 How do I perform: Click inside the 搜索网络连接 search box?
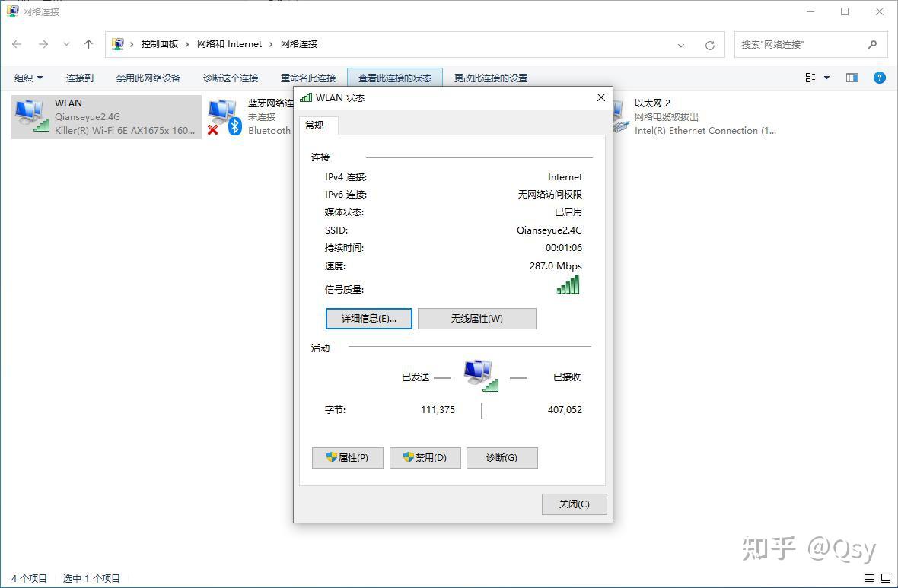(799, 44)
